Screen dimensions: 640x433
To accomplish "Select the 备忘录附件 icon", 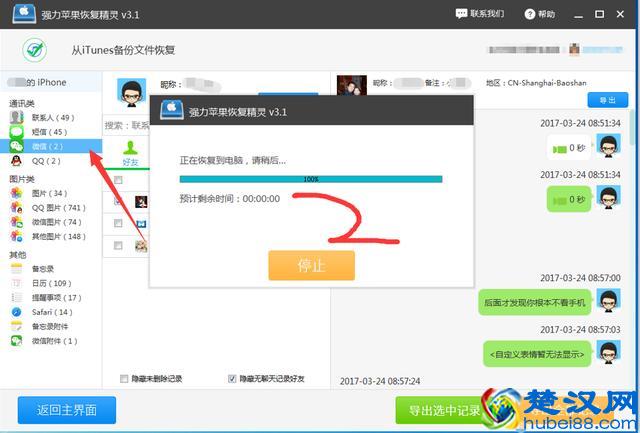I will [17, 326].
